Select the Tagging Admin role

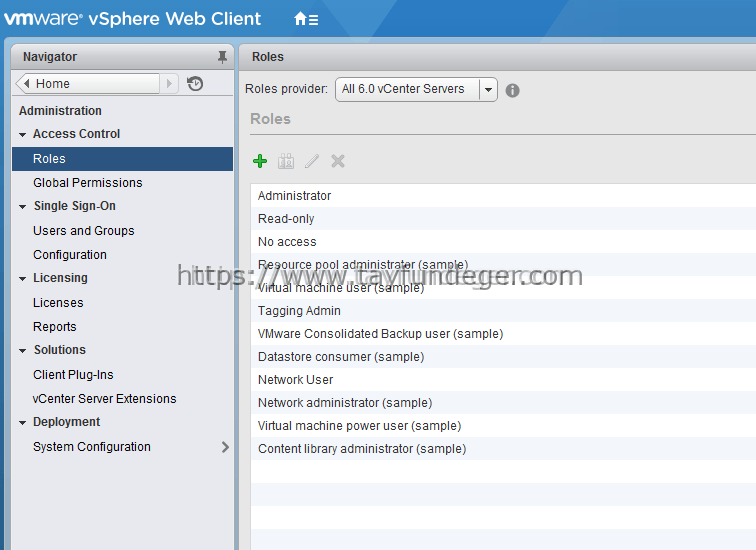pyautogui.click(x=503, y=311)
